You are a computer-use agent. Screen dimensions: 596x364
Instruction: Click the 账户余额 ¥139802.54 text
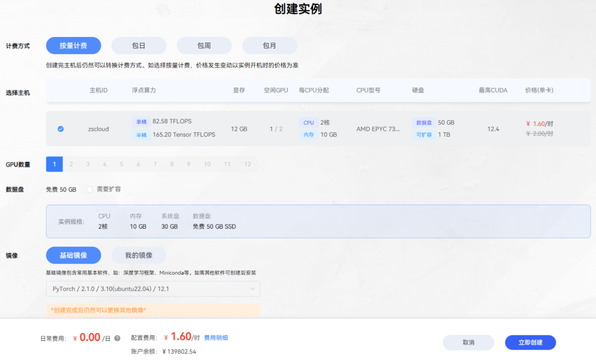(x=163, y=351)
